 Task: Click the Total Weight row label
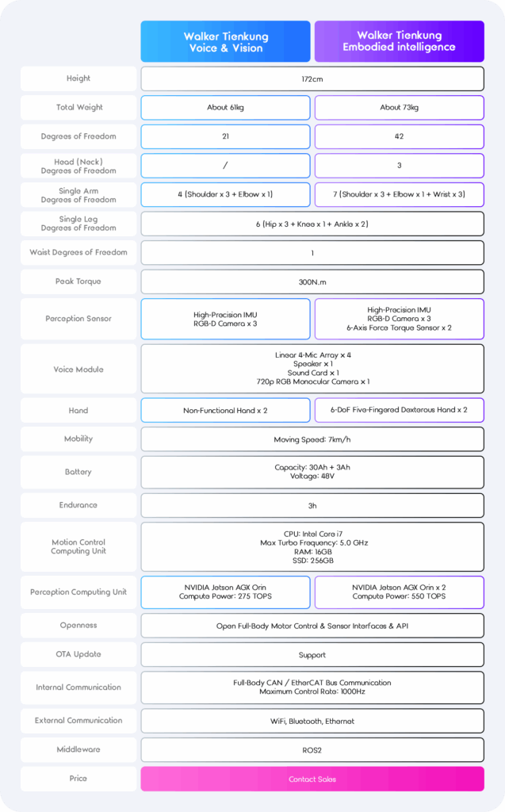coord(78,107)
